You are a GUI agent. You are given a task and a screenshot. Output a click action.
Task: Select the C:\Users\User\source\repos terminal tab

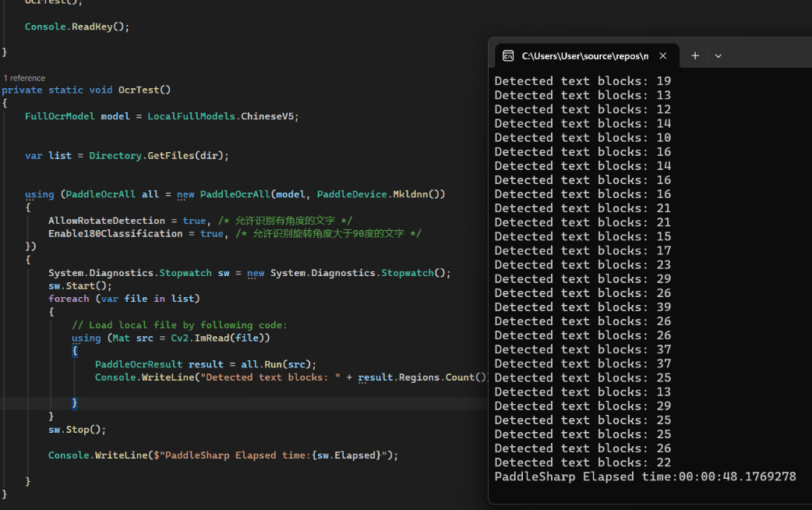tap(588, 56)
